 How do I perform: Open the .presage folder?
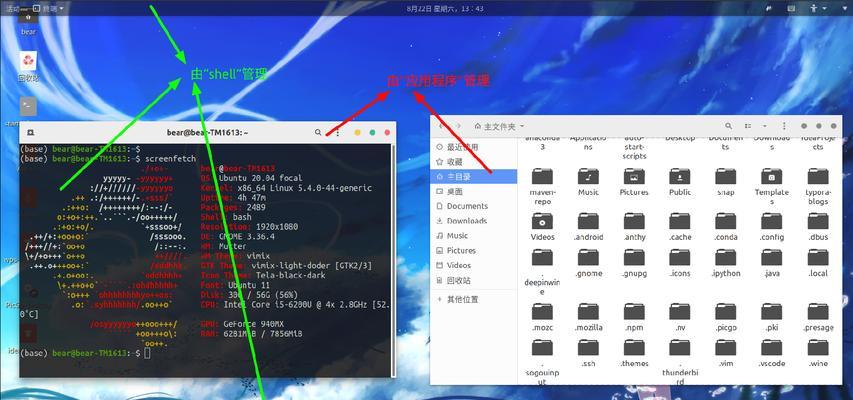tap(818, 317)
